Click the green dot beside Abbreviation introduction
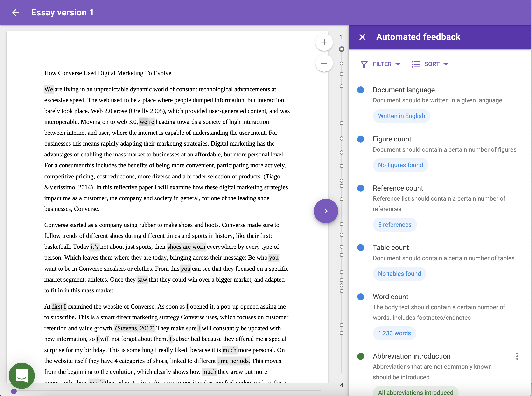This screenshot has height=396, width=532. click(361, 356)
